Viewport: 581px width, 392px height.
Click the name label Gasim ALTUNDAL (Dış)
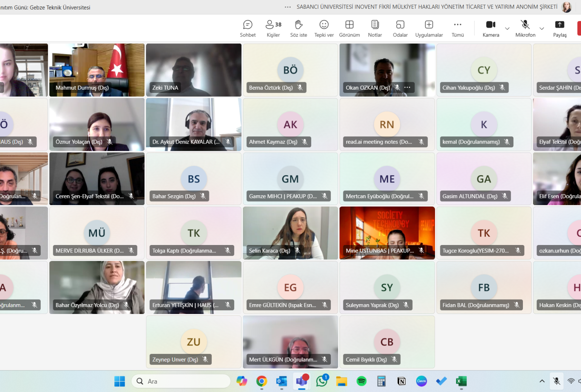470,196
